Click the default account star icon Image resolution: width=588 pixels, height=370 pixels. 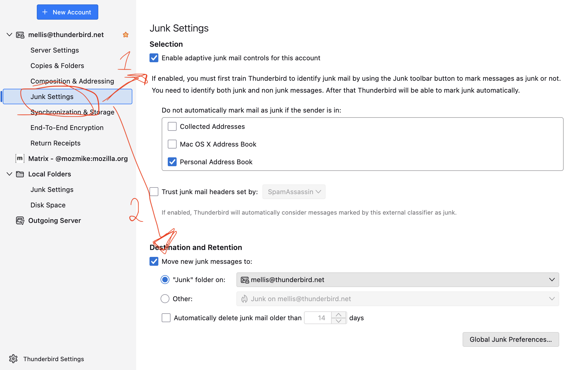[126, 35]
